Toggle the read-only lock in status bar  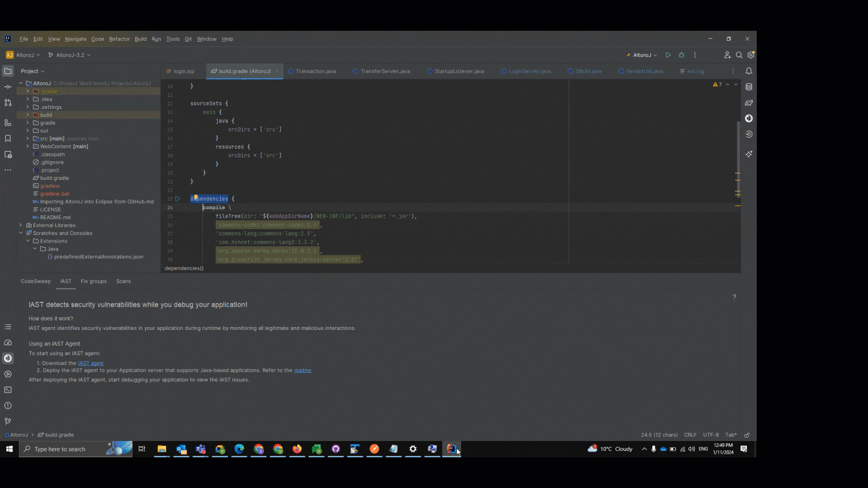pyautogui.click(x=747, y=435)
